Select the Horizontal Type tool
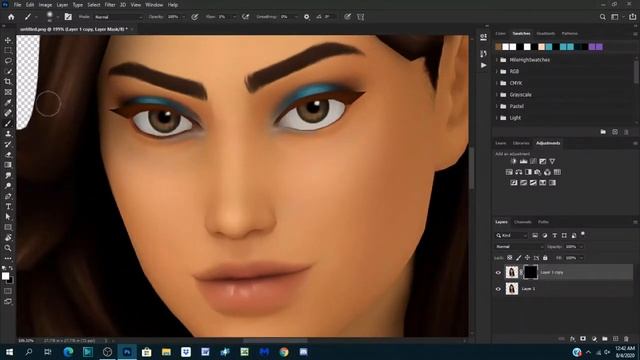Viewport: 640px width, 360px height. tap(8, 207)
